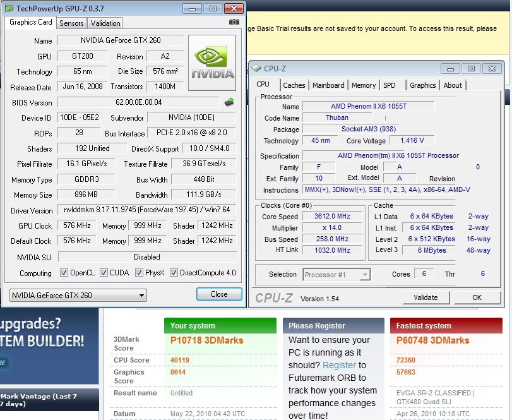Open the NVIDIA GeForce GTX 260 card dropdown
This screenshot has height=420, width=512.
[78, 295]
